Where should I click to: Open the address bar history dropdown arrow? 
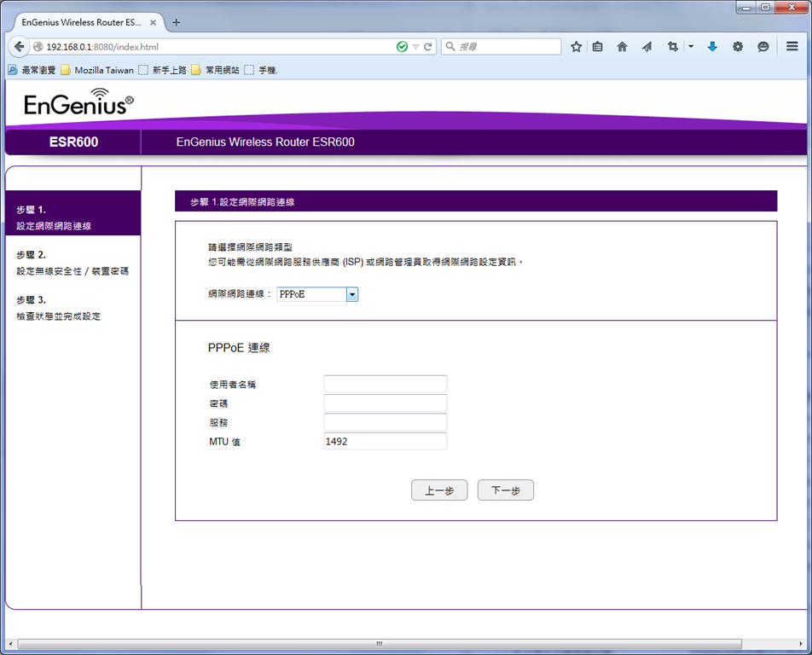pos(415,47)
